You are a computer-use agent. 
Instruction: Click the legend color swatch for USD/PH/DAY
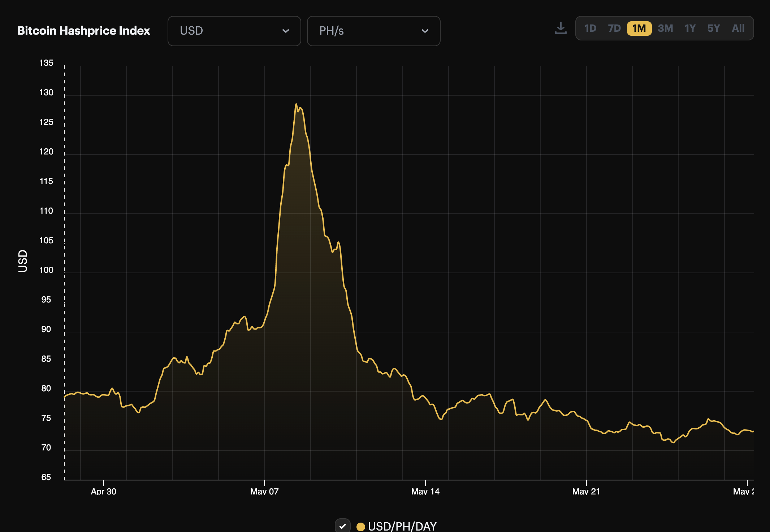pos(360,526)
